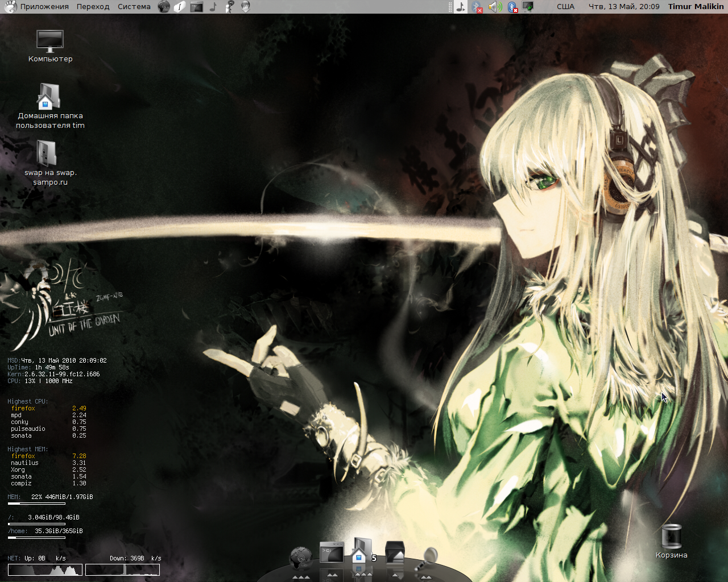Open the network monitor tray icon

528,7
